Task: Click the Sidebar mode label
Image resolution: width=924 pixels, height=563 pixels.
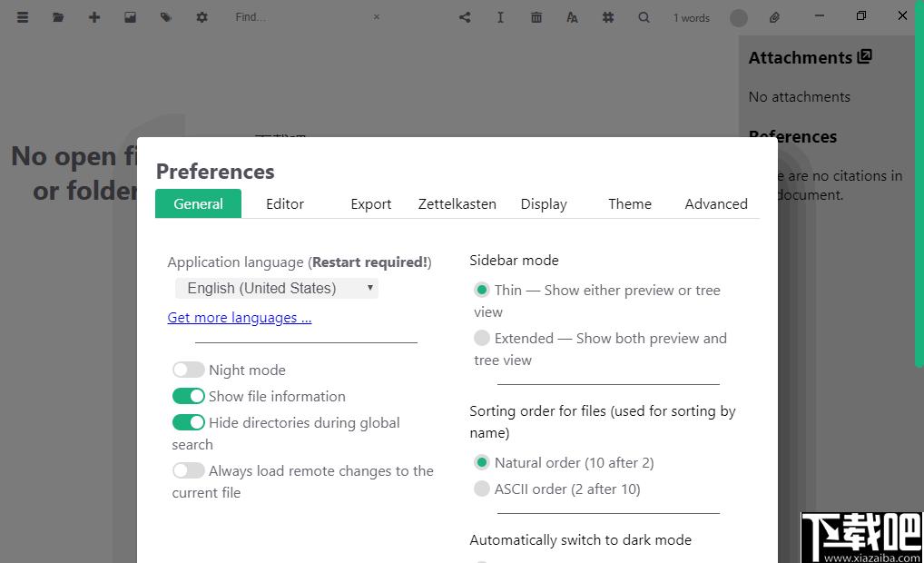Action: click(514, 260)
